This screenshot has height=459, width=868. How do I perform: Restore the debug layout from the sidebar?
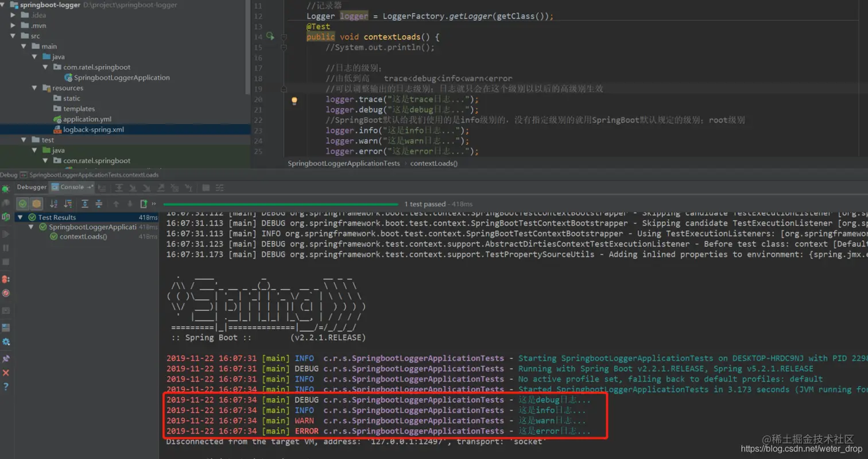(6, 327)
